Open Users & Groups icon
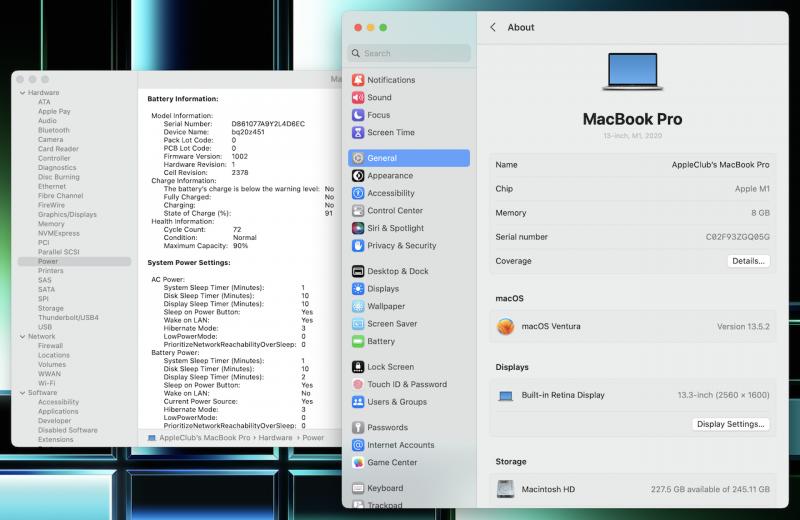 click(x=358, y=402)
